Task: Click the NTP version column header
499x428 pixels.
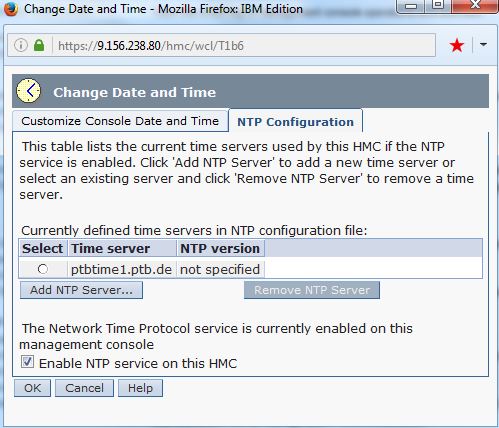Action: coord(220,248)
